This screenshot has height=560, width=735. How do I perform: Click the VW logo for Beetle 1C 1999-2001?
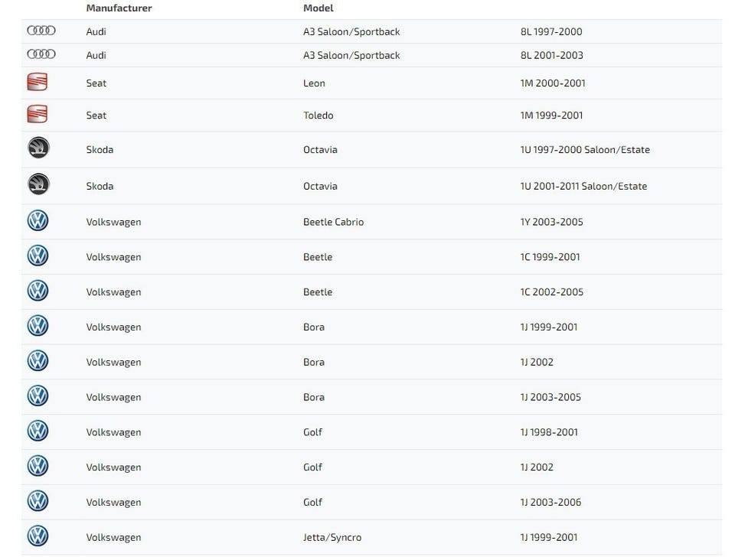(x=38, y=256)
